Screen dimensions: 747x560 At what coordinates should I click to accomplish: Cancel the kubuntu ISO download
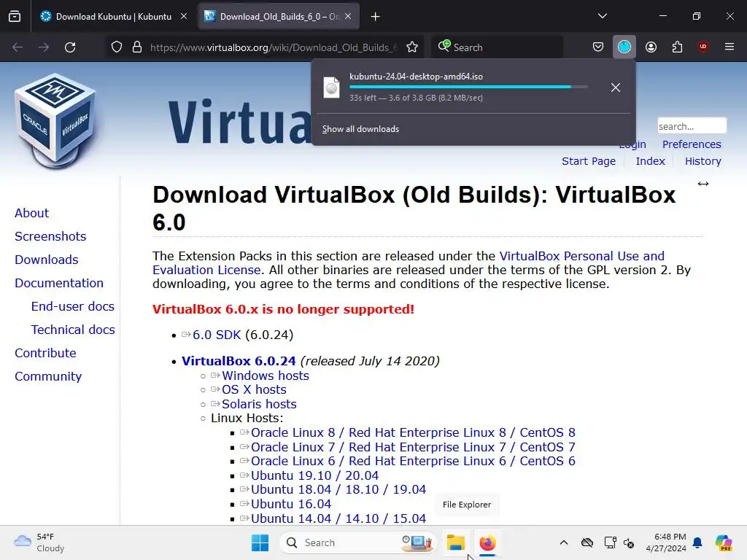616,87
